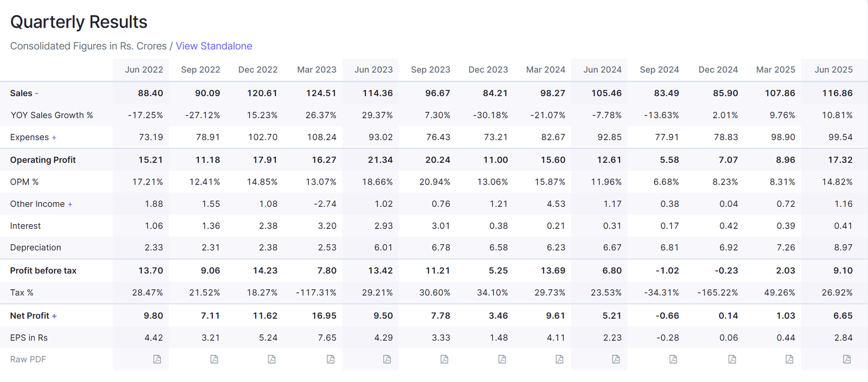The width and height of the screenshot is (868, 382).
Task: Open the Jun 2025 raw PDF icon
Action: 847,359
